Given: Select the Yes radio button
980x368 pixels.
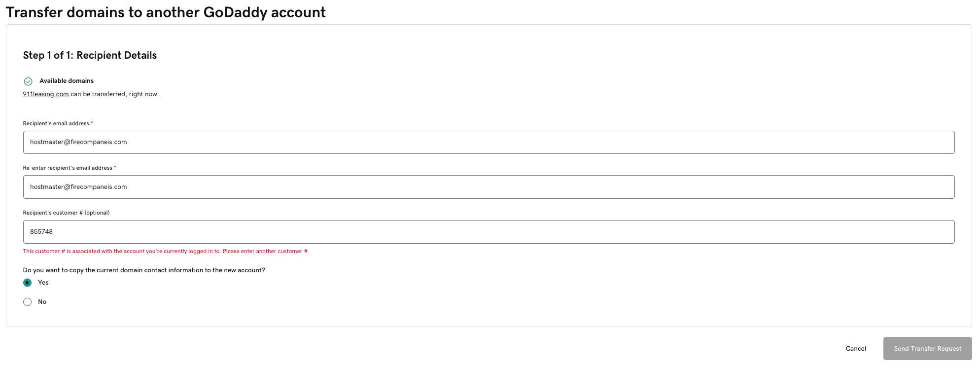Looking at the screenshot, I should pyautogui.click(x=28, y=283).
